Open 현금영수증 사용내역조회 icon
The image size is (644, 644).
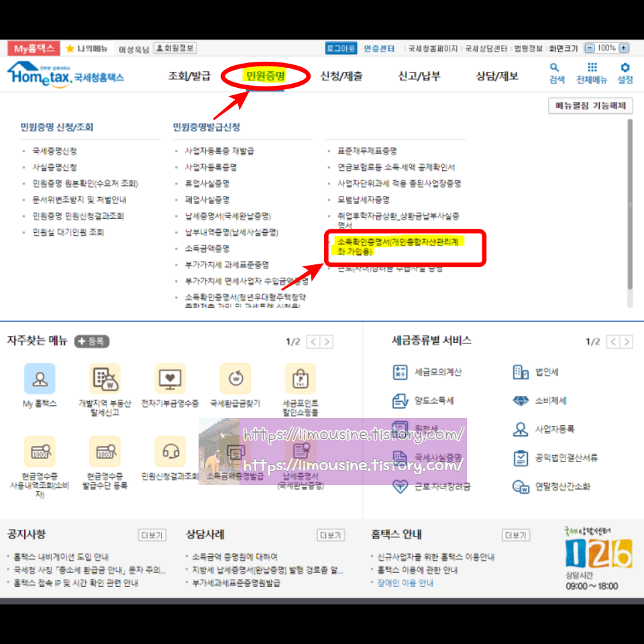(x=40, y=451)
